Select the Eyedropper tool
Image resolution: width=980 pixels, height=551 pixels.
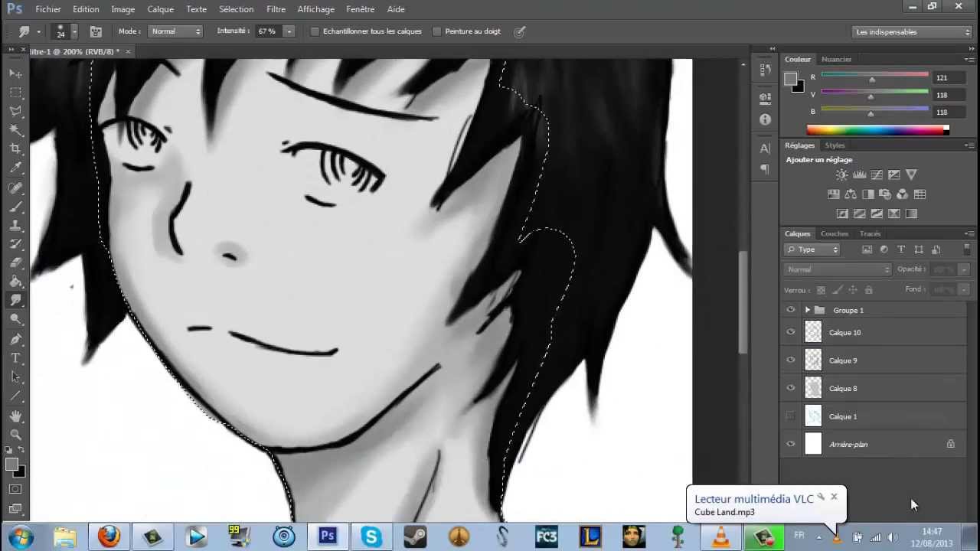coord(15,168)
